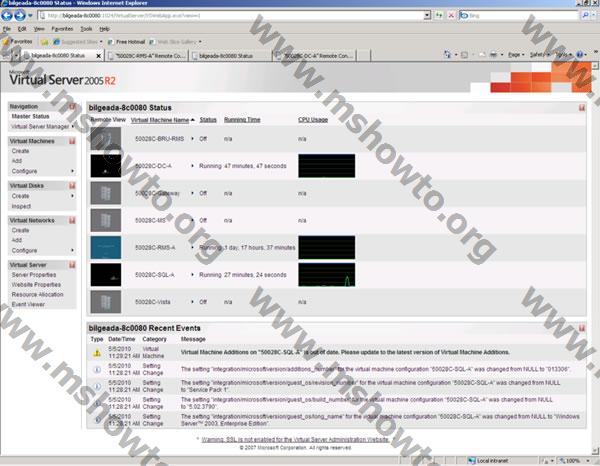Screen dimensions: 600x466
Task: Click the warning event icon for Virtual Machine Additions
Action: (97, 353)
